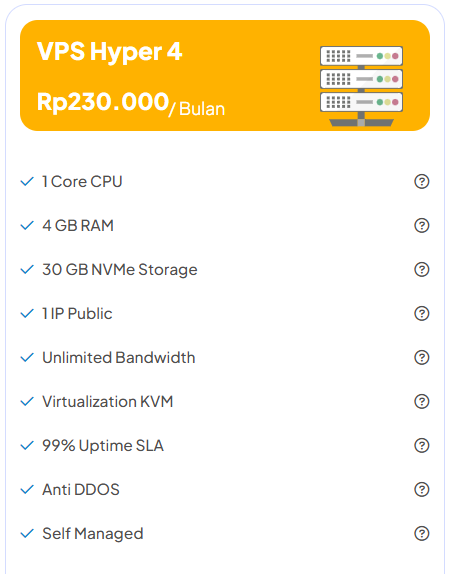Click the / Bulan billing period text
The height and width of the screenshot is (574, 454).
coord(197,109)
